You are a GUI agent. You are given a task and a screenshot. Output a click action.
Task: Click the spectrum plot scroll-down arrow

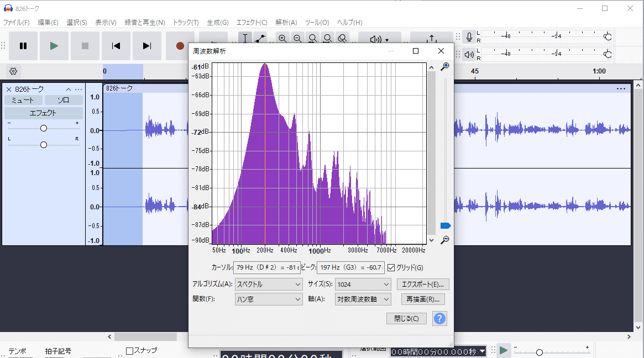coord(431,240)
